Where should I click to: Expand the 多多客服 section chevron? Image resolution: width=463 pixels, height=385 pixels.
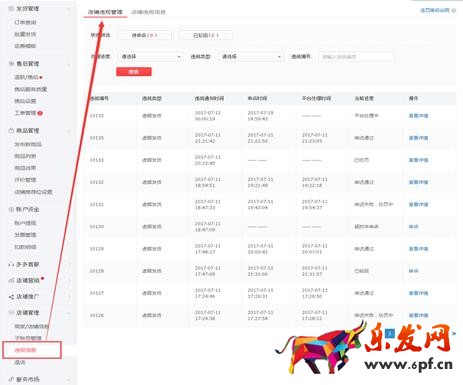pos(69,264)
